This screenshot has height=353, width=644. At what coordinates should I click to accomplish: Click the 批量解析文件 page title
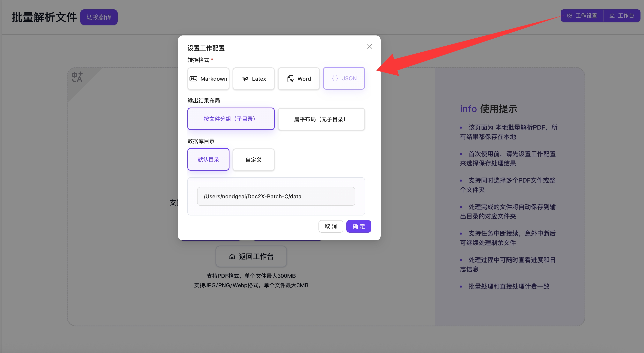click(44, 17)
